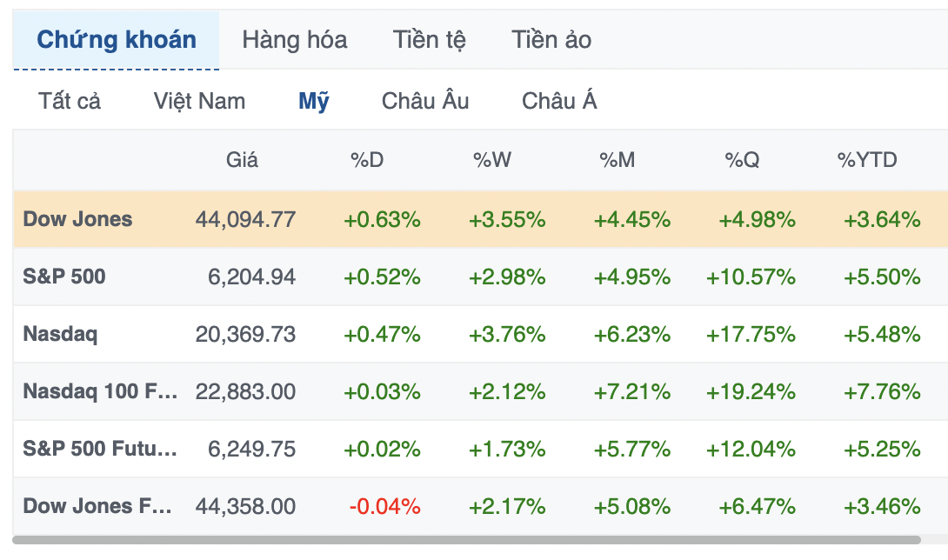Click the %Q column header

(741, 160)
